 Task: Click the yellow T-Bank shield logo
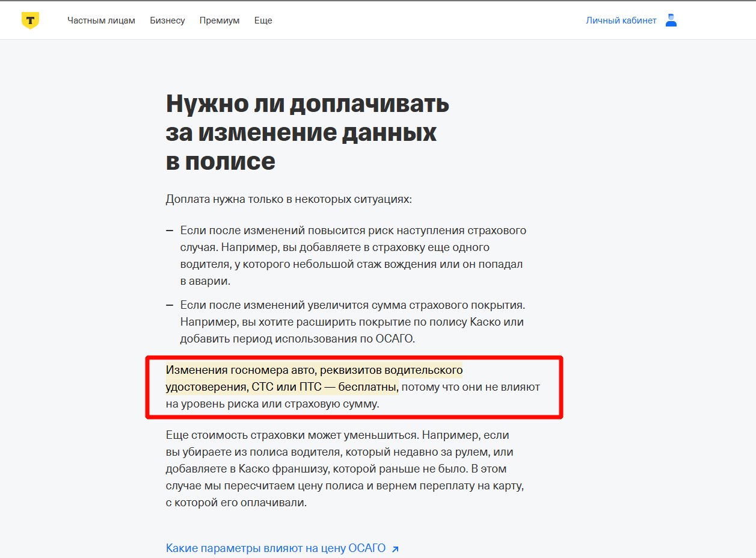(x=30, y=20)
